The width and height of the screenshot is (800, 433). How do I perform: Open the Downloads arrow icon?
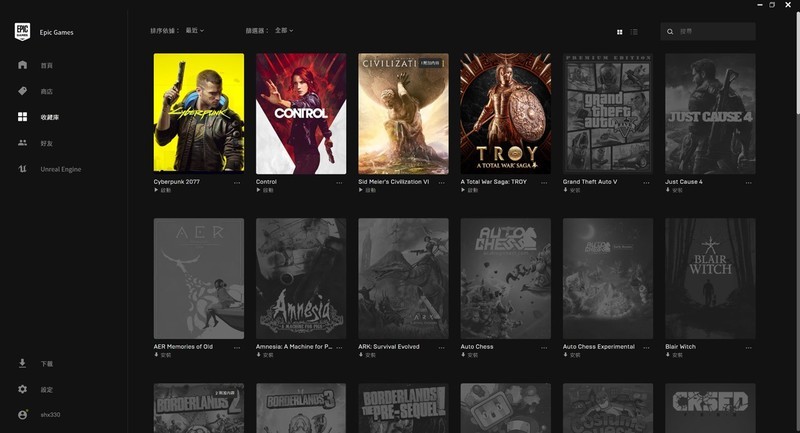click(22, 363)
